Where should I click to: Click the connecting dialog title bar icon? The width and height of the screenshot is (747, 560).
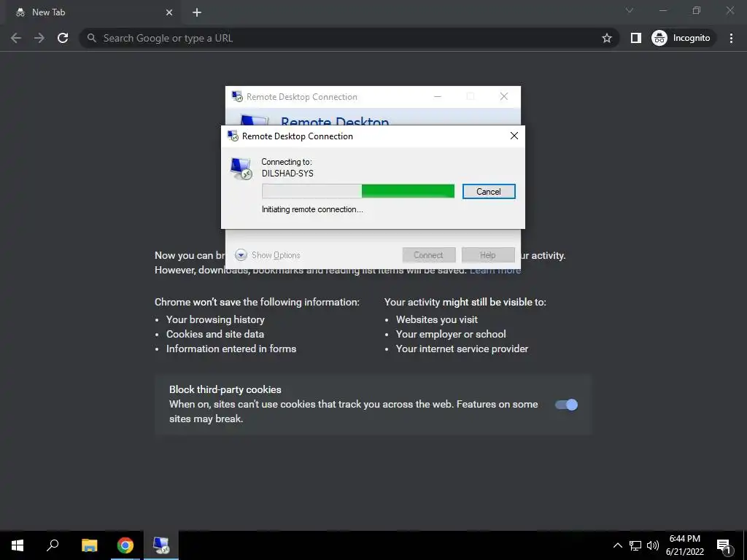tap(233, 136)
